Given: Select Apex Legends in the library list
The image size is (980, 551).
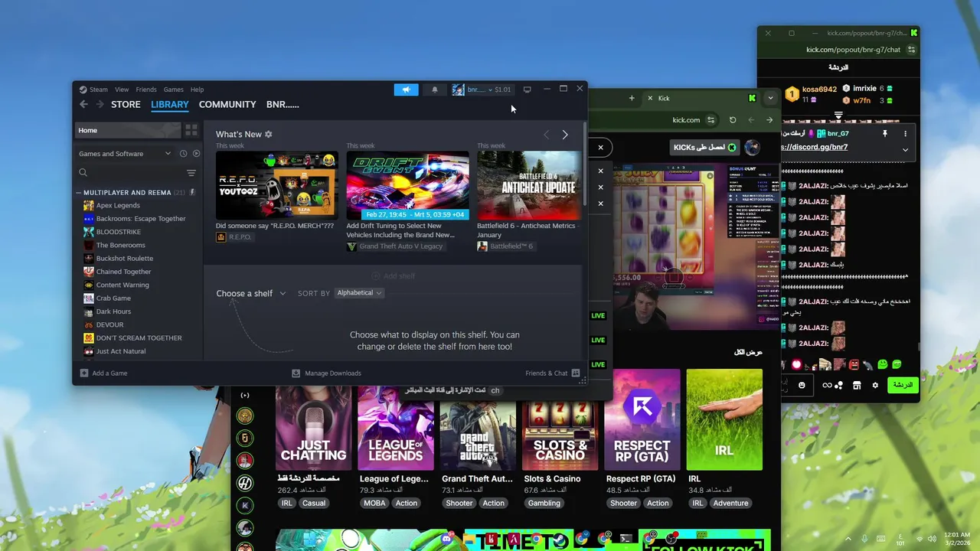Looking at the screenshot, I should click(x=118, y=205).
